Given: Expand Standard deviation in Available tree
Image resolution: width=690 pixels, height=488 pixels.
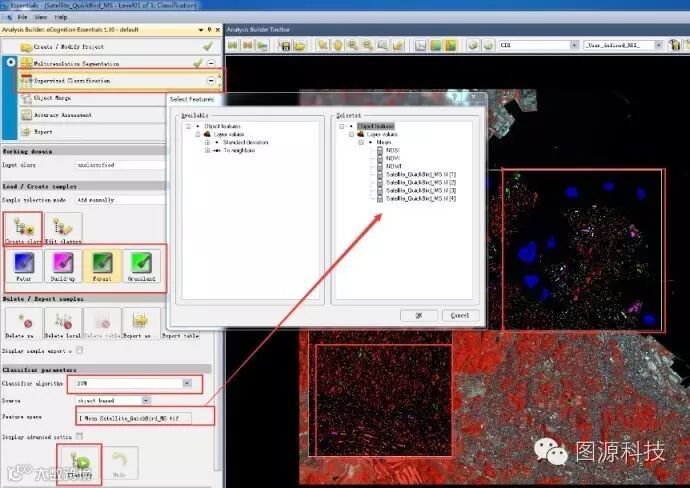Looking at the screenshot, I should pos(207,142).
